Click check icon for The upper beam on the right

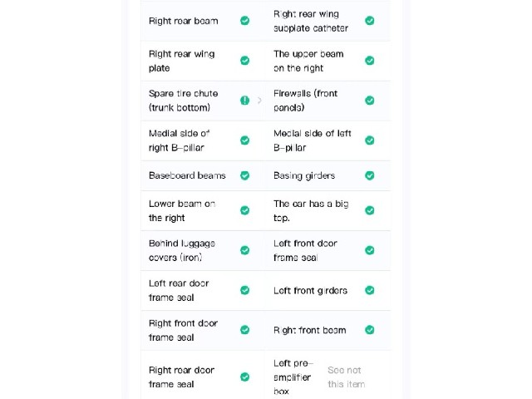369,61
